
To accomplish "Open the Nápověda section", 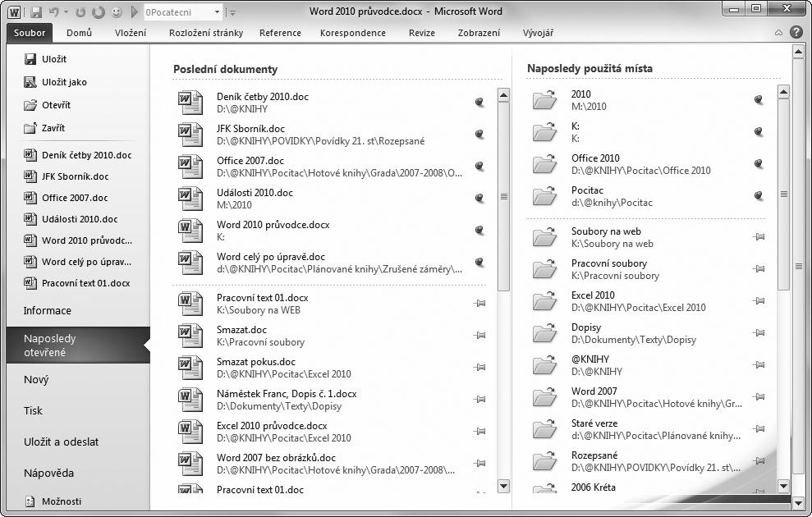I will [48, 473].
